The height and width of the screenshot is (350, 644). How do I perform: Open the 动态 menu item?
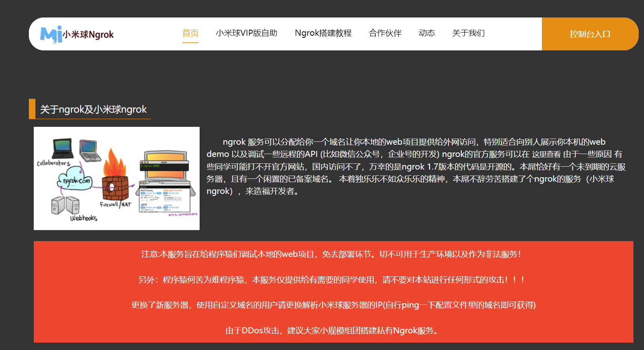pos(427,33)
